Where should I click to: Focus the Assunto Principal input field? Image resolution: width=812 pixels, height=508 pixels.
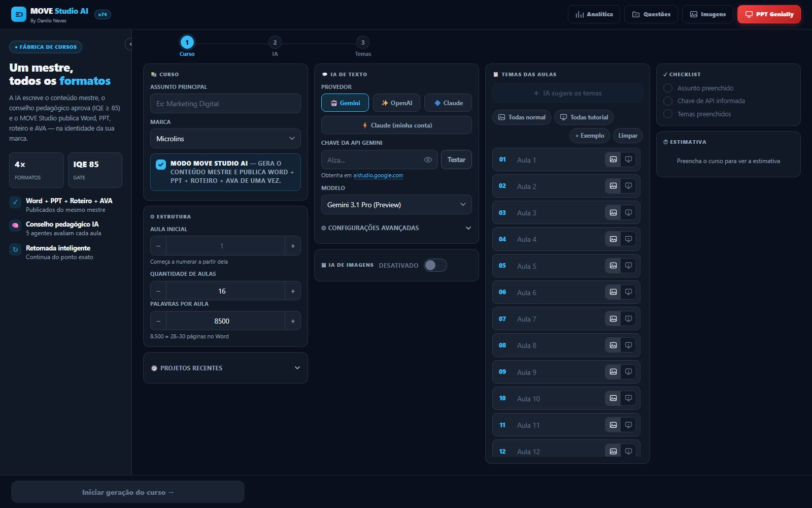click(225, 104)
